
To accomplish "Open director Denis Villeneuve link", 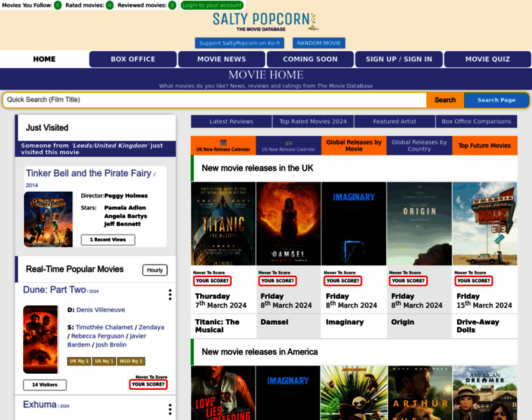I will [101, 309].
